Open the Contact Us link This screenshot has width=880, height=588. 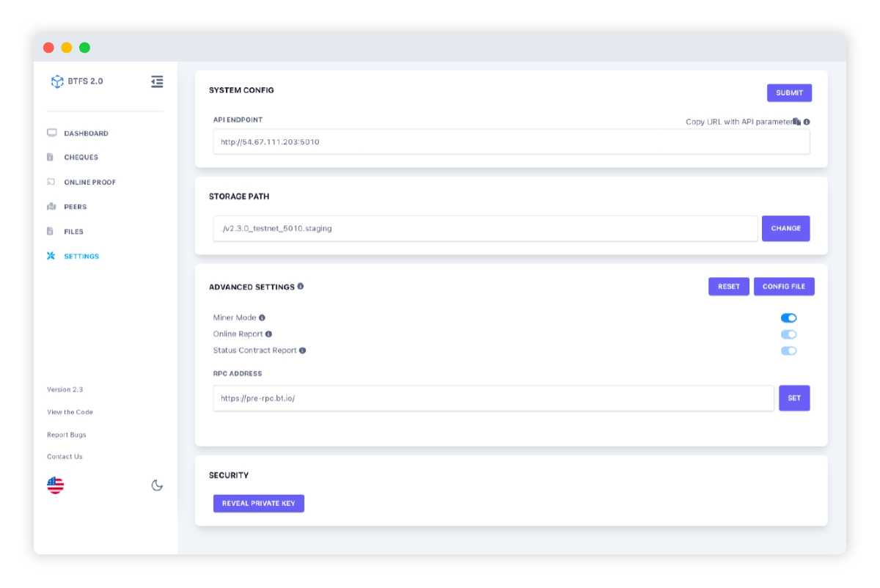pyautogui.click(x=65, y=457)
